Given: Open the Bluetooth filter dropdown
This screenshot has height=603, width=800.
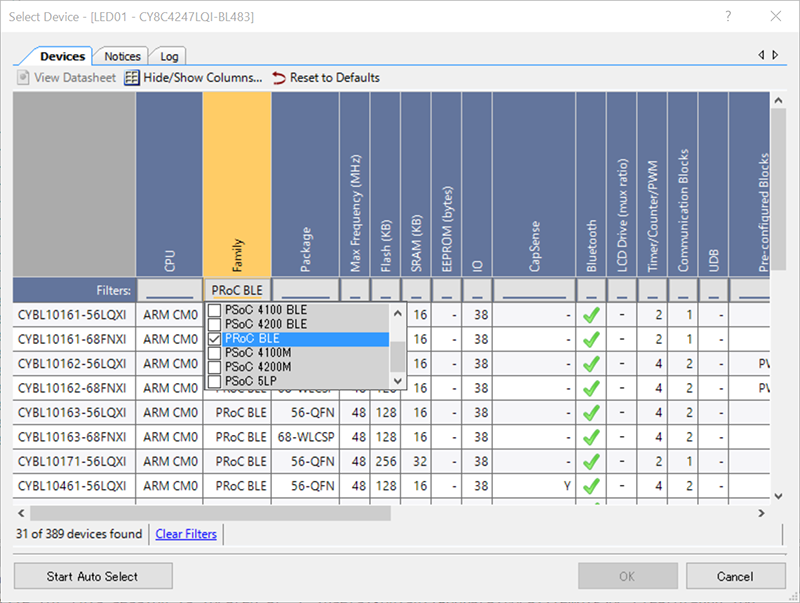Looking at the screenshot, I should pos(591,290).
